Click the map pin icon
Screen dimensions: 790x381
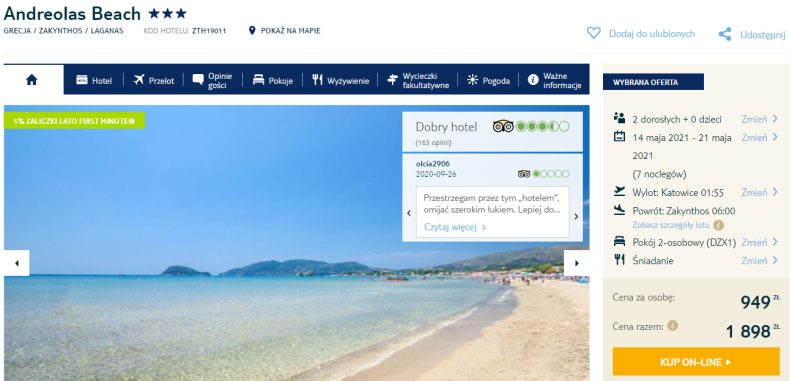click(252, 31)
